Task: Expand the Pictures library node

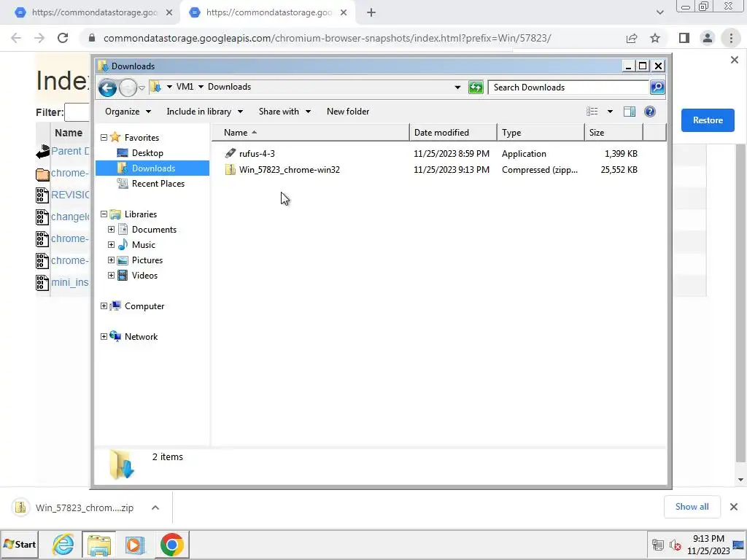Action: coord(111,260)
